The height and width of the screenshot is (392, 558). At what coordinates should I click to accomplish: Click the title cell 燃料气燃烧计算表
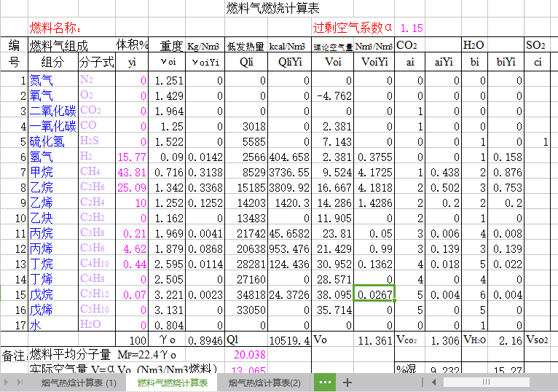pos(272,8)
